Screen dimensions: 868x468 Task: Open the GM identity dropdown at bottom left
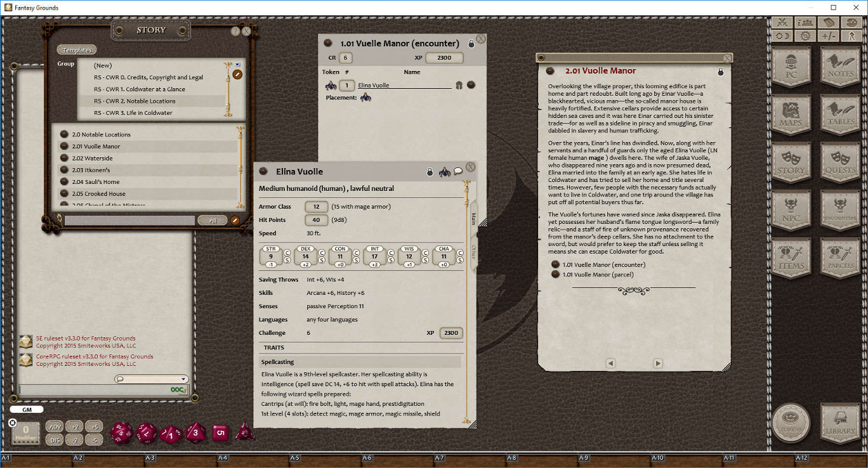click(x=27, y=410)
